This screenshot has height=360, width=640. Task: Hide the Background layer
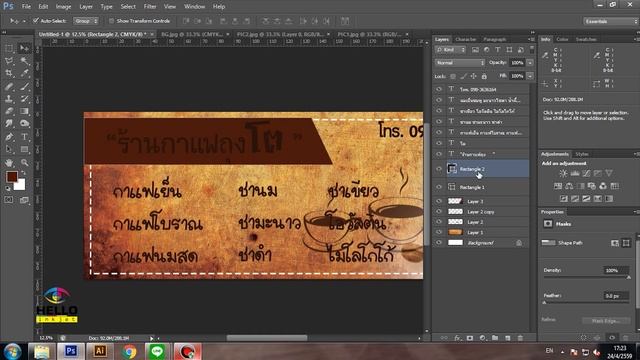click(x=439, y=242)
